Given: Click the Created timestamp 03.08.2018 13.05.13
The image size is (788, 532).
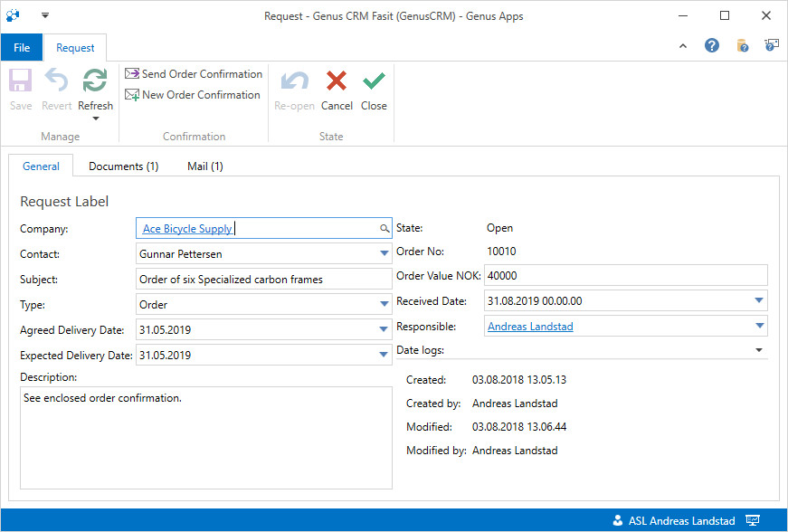Looking at the screenshot, I should (x=519, y=380).
